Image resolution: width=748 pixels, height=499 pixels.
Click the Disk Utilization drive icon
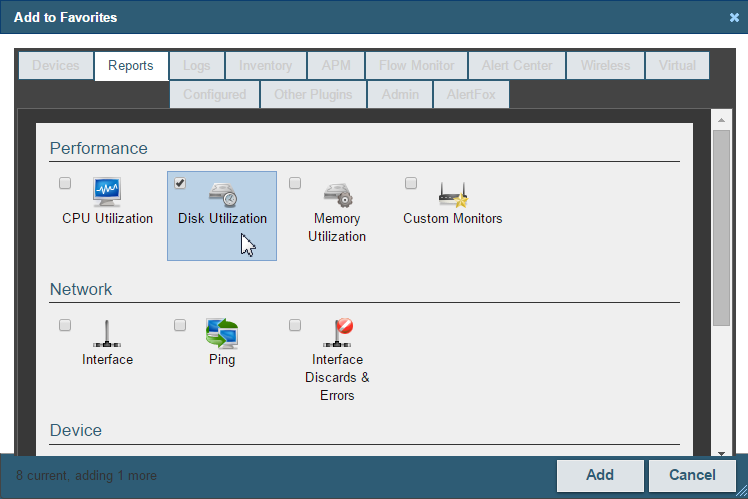[222, 194]
